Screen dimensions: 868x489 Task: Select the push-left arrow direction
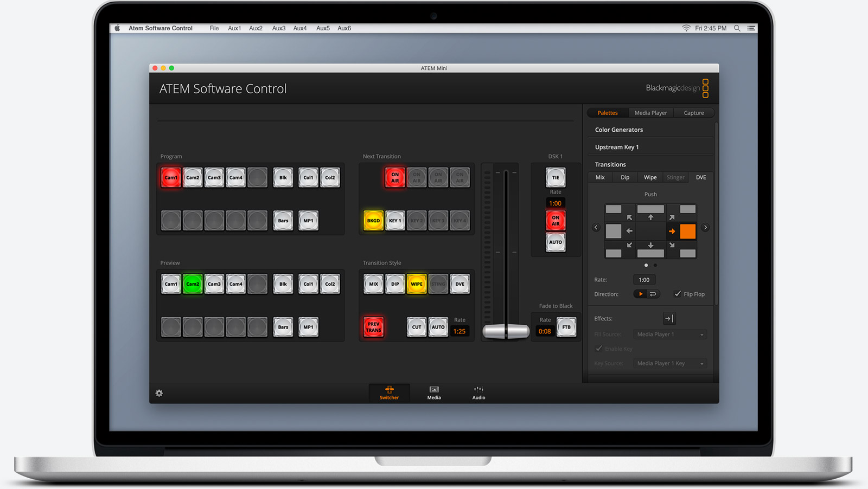629,231
